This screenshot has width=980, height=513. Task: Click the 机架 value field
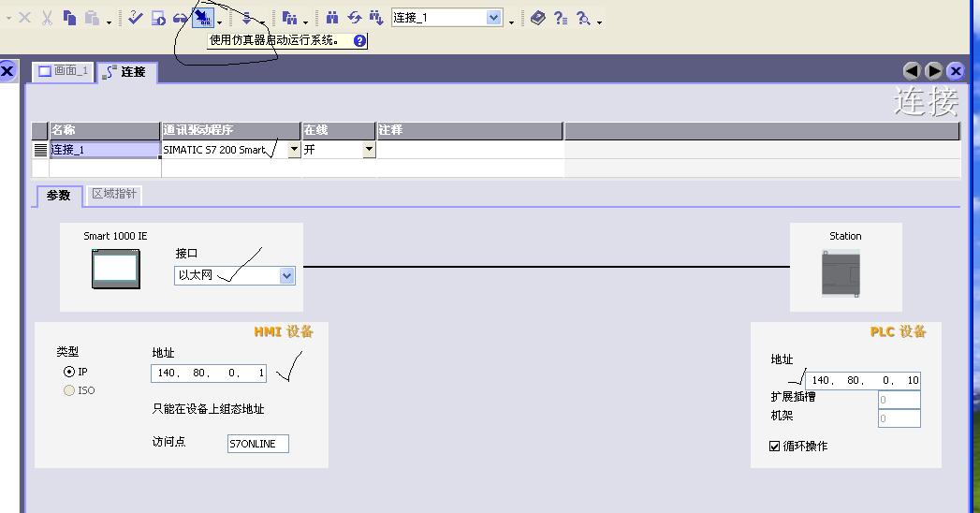(899, 418)
